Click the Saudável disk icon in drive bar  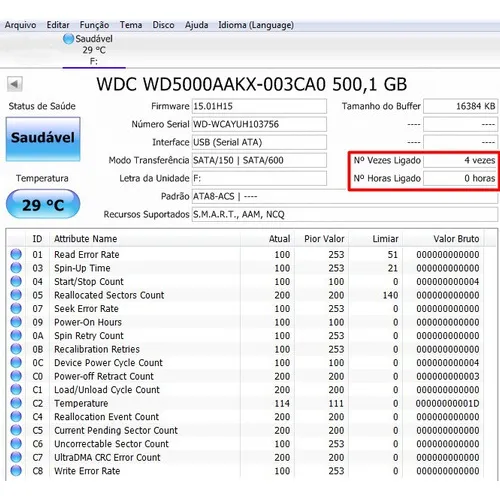68,39
